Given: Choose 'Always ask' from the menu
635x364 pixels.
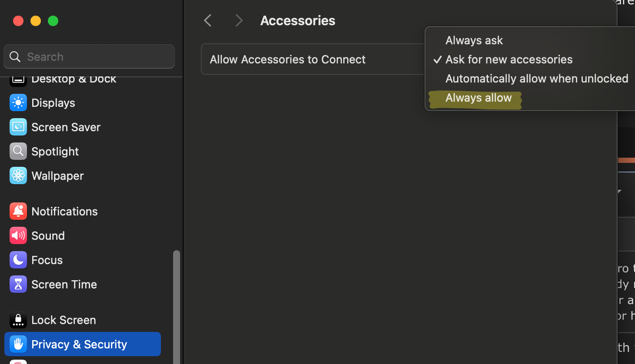Looking at the screenshot, I should 474,40.
